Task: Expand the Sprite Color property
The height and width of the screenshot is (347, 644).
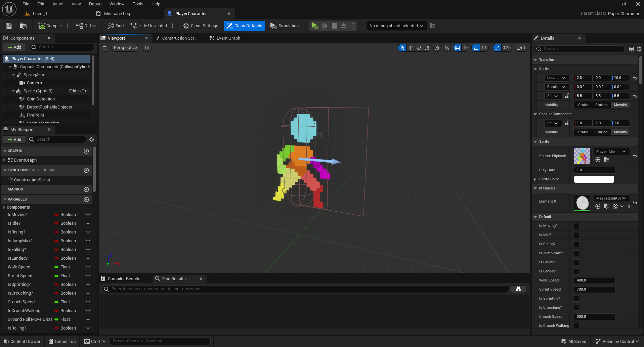Action: click(x=535, y=179)
